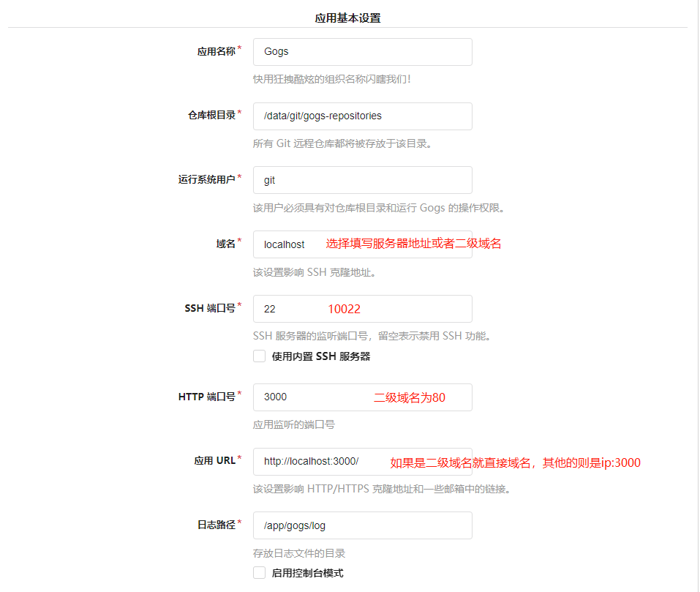
Task: Click the hint 该设置影响 SSH 克隆地址
Action: pyautogui.click(x=315, y=272)
